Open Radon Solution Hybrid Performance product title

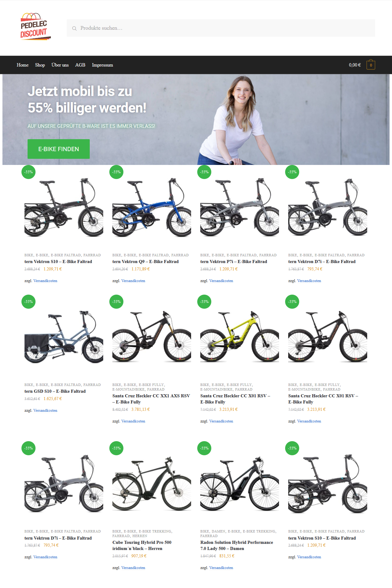pyautogui.click(x=237, y=545)
